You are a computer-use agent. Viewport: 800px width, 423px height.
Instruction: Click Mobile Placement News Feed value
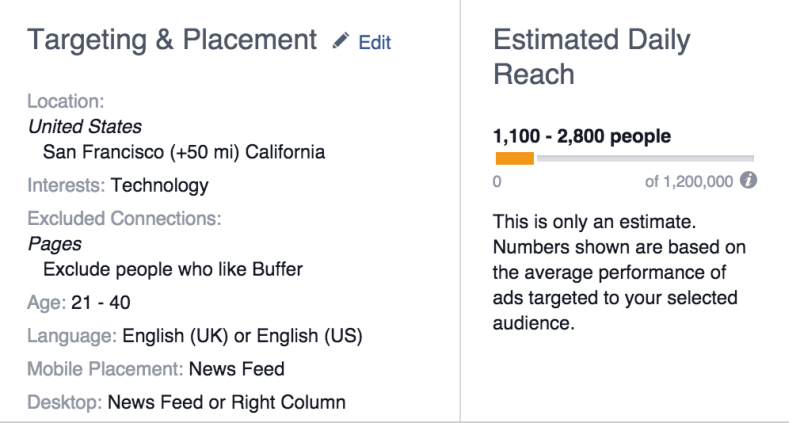[x=237, y=369]
